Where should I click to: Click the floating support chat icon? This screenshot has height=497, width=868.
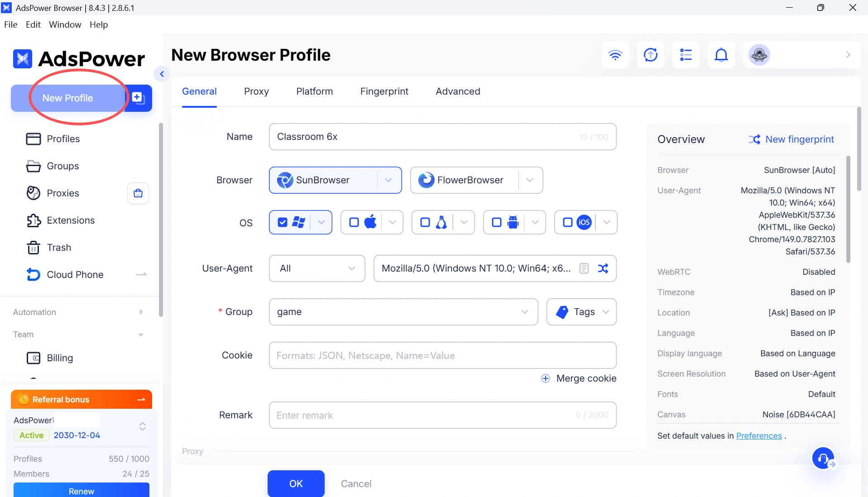(824, 459)
